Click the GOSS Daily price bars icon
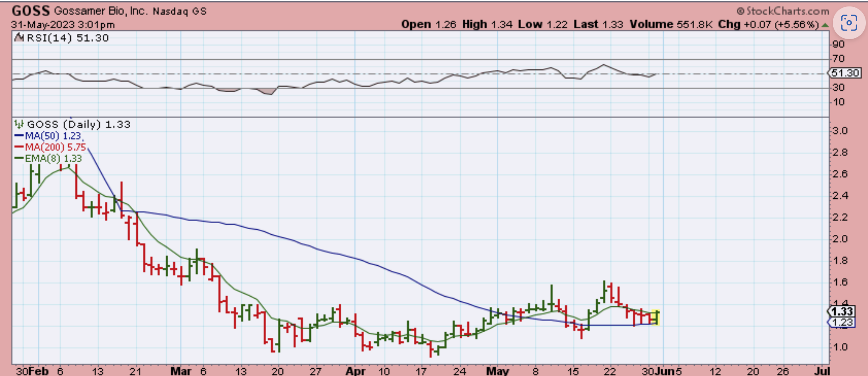The width and height of the screenshot is (868, 376). [19, 124]
